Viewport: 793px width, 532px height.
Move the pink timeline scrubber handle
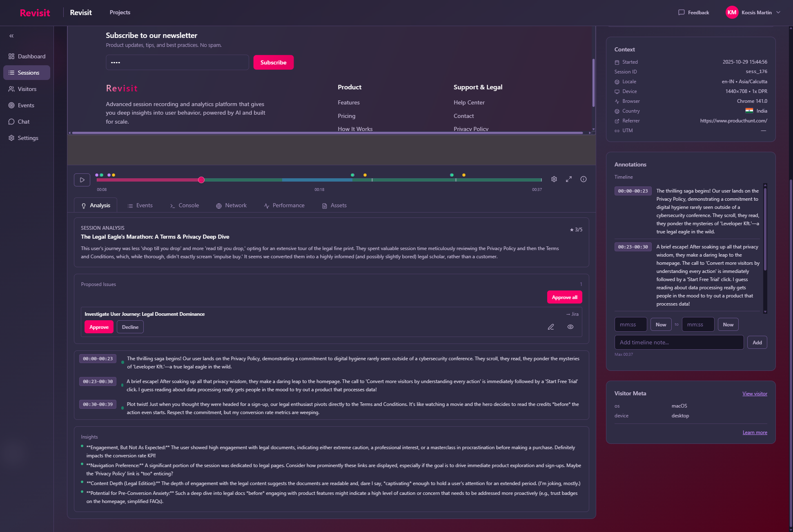[201, 180]
